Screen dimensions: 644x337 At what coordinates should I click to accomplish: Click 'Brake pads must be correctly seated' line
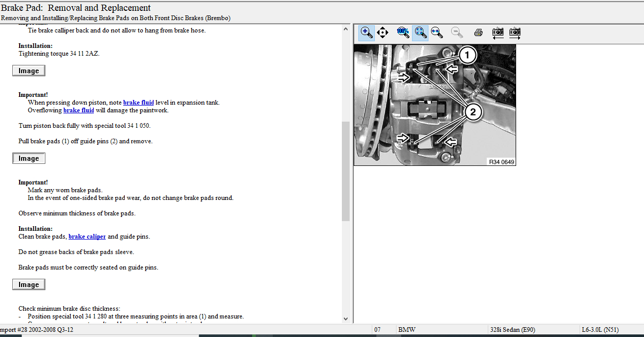coord(88,267)
